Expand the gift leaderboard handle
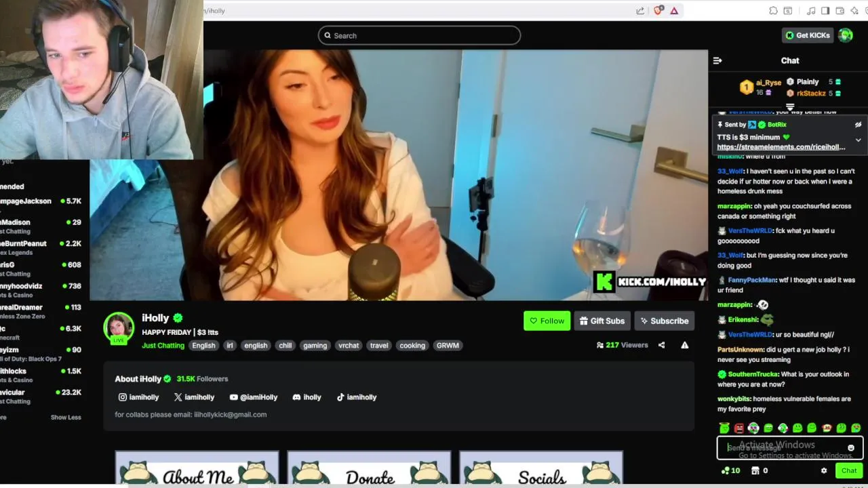The height and width of the screenshot is (488, 868). 790,107
